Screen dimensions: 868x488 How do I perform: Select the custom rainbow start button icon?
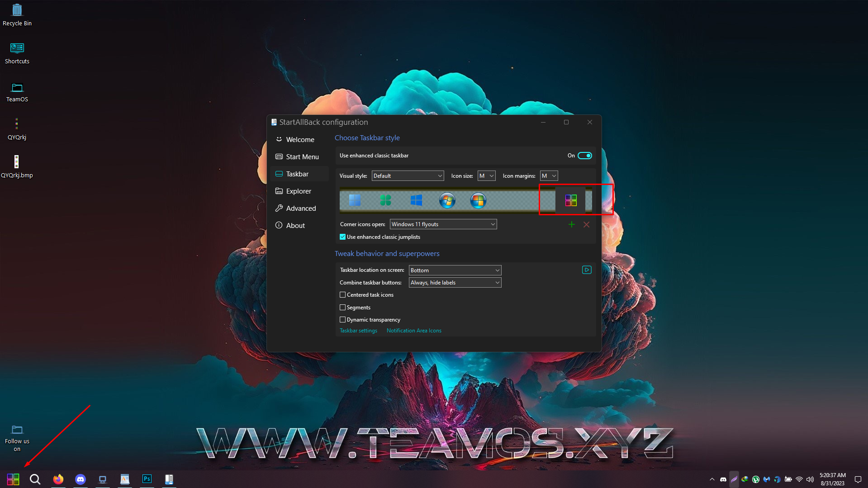571,200
